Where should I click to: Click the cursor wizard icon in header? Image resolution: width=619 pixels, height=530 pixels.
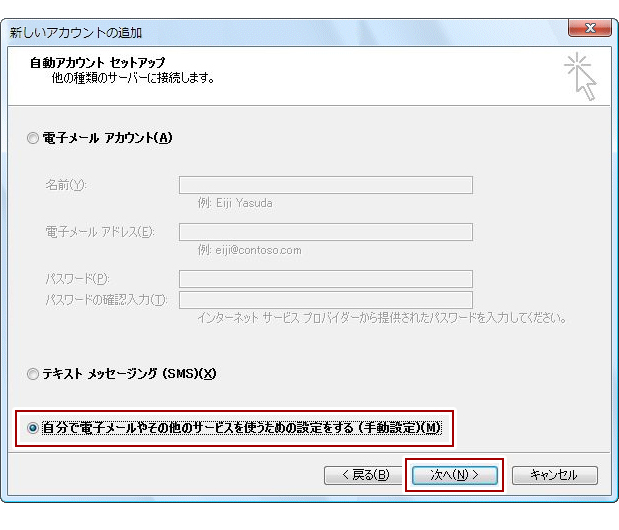tap(580, 77)
